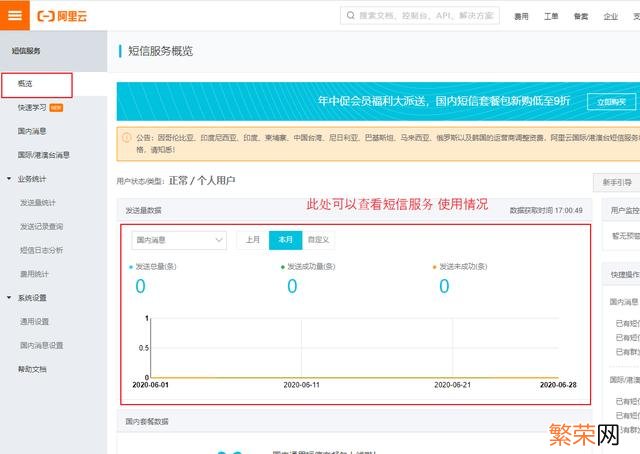Image resolution: width=640 pixels, height=454 pixels.
Task: Click the 发送未成功(条) value
Action: tap(444, 286)
